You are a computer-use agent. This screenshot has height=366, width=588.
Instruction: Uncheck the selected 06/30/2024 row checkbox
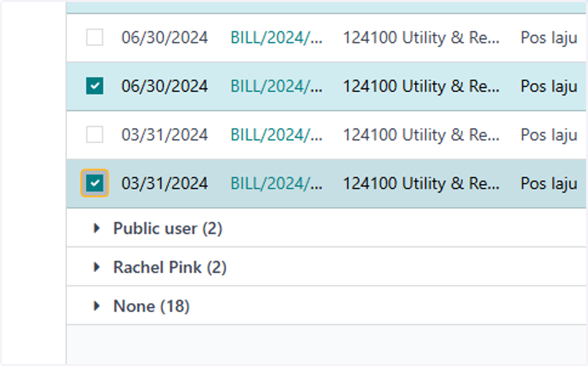[95, 86]
